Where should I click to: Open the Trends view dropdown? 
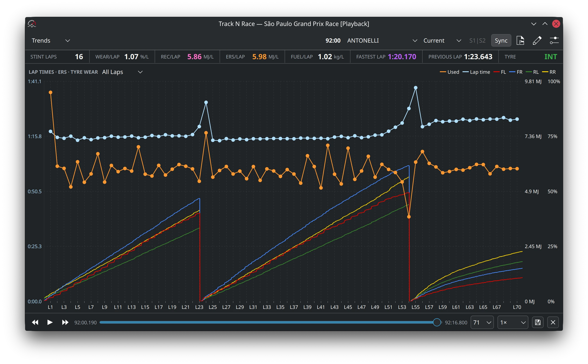(51, 40)
